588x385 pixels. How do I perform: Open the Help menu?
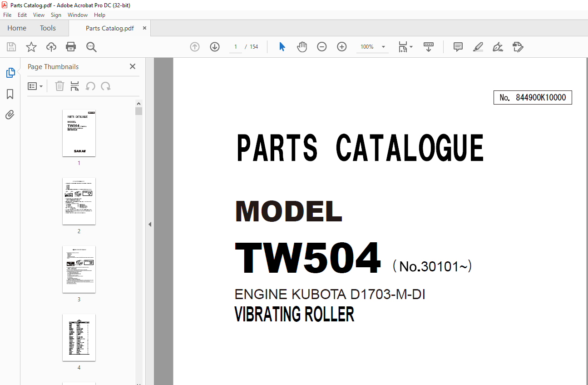click(99, 15)
